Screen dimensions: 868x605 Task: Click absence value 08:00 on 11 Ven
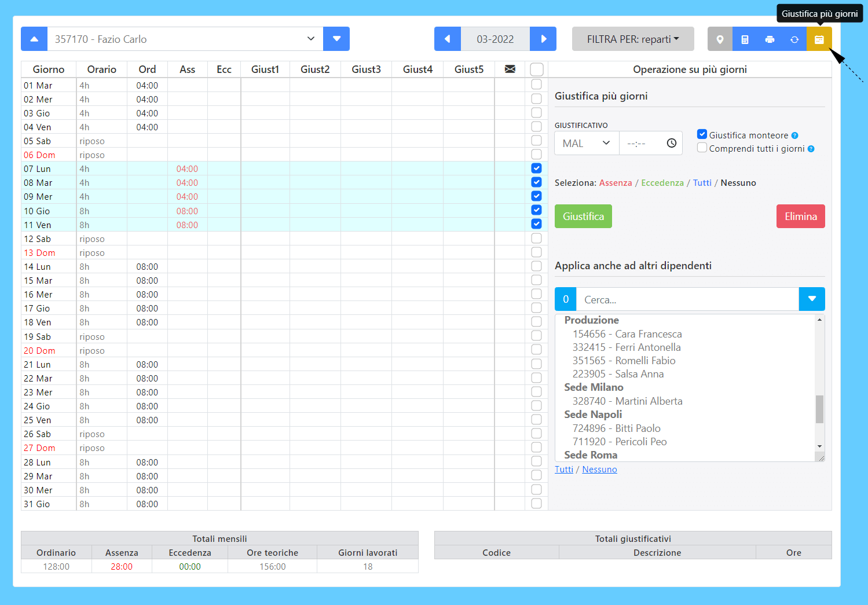click(x=187, y=225)
